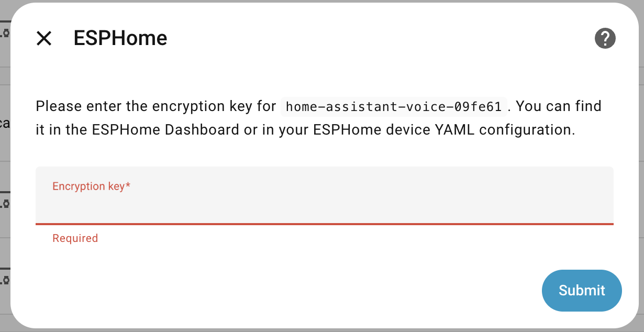Click "Please enter the encryption key" text
Screen dimensions: 644x332
coord(155,106)
